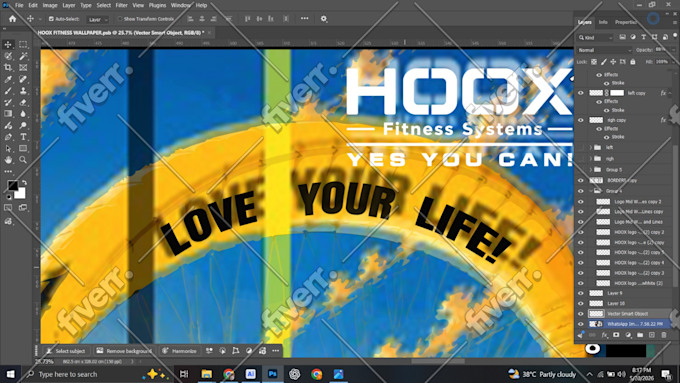Switch to the Properties tab
680x383 pixels.
[626, 22]
